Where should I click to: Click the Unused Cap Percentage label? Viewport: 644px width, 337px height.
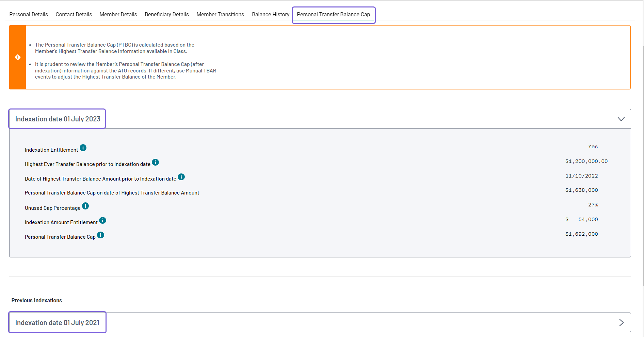53,208
